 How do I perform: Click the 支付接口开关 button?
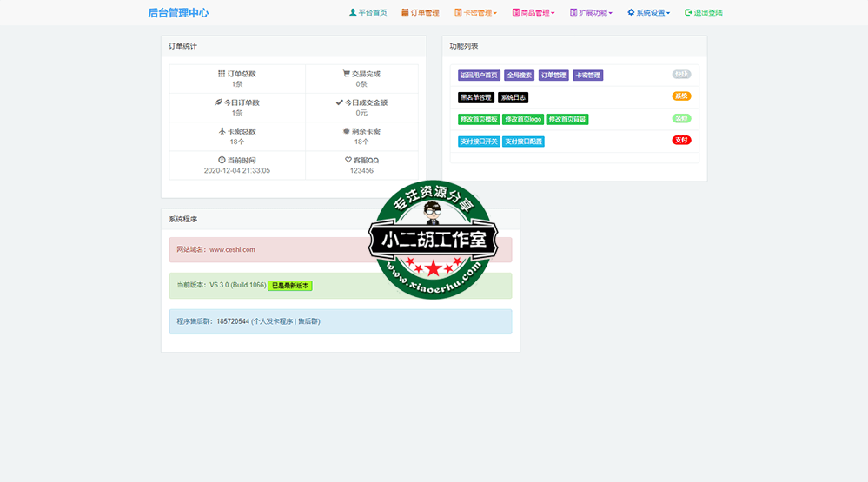[x=479, y=142]
